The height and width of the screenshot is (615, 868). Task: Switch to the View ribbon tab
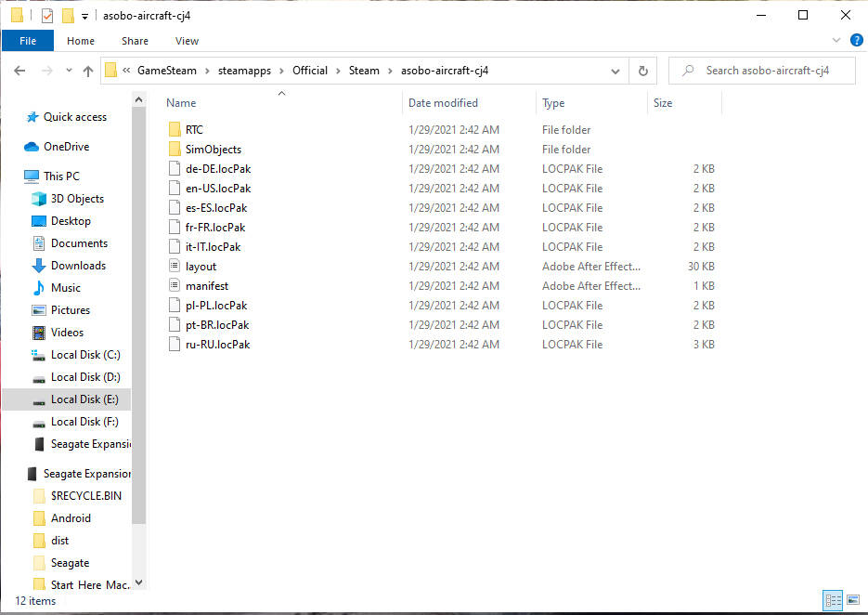pyautogui.click(x=187, y=41)
